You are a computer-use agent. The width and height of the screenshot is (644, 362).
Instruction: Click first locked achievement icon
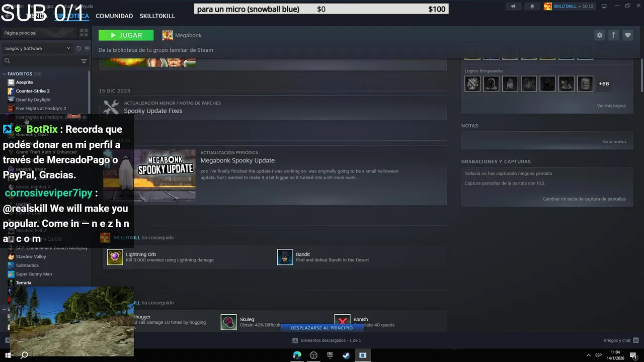(x=472, y=83)
